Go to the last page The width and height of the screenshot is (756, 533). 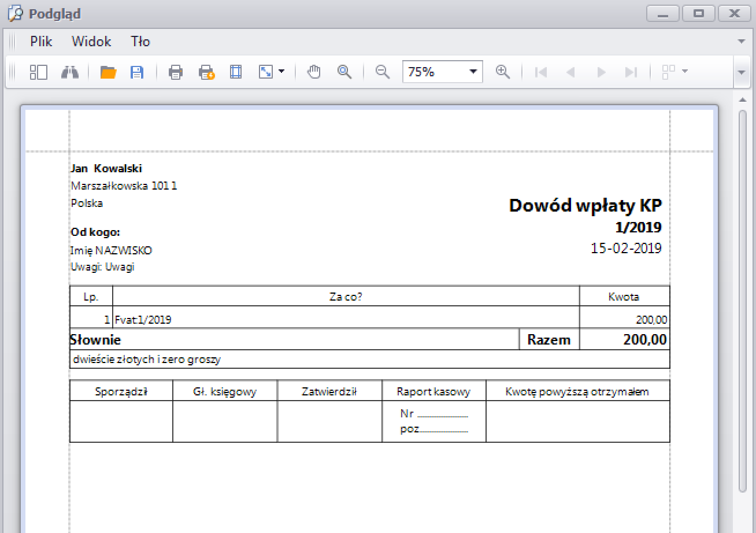tap(631, 72)
